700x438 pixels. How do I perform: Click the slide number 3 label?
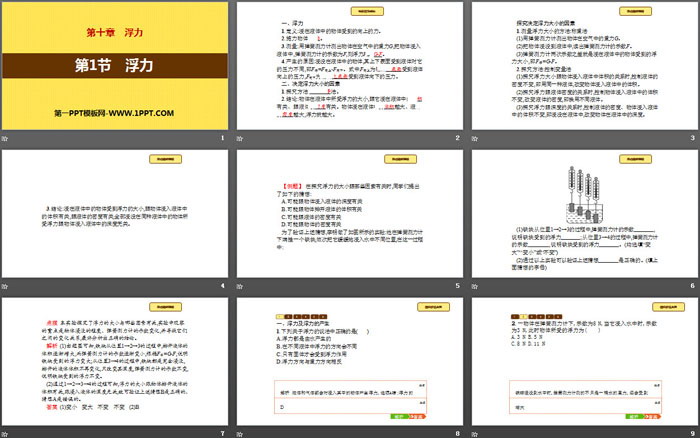pyautogui.click(x=693, y=138)
